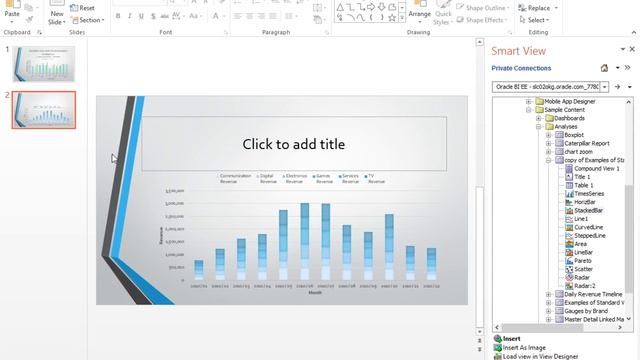This screenshot has height=360, width=640.
Task: Open the Clipboard dialog launcher
Action: click(40, 32)
